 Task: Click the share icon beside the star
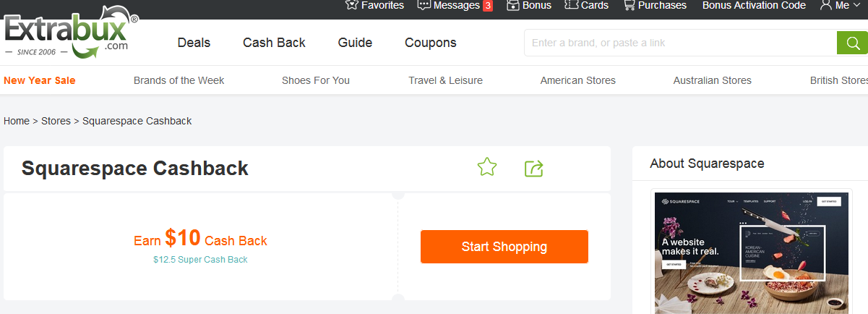click(x=533, y=169)
